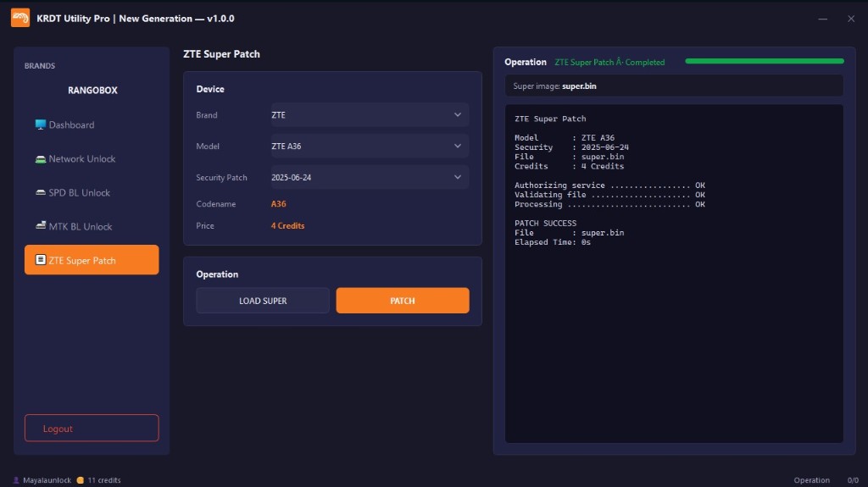Click the 'Validating file' log line
Image resolution: width=868 pixels, height=487 pixels.
tap(609, 195)
